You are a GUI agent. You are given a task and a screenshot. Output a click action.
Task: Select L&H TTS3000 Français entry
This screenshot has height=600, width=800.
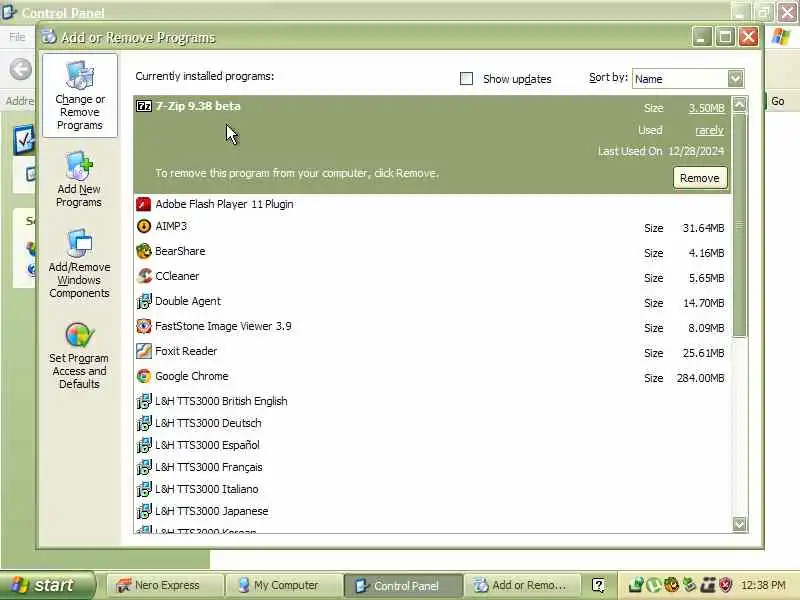pyautogui.click(x=432, y=467)
